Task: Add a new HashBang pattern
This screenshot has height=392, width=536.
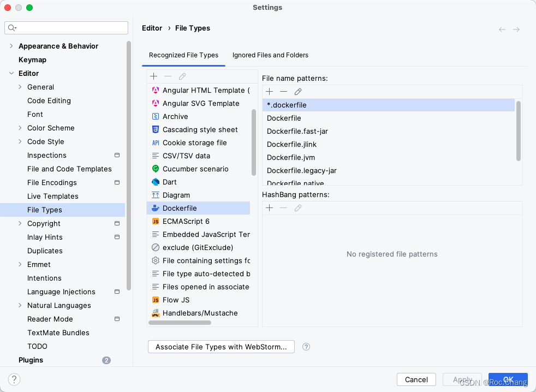Action: coord(269,208)
